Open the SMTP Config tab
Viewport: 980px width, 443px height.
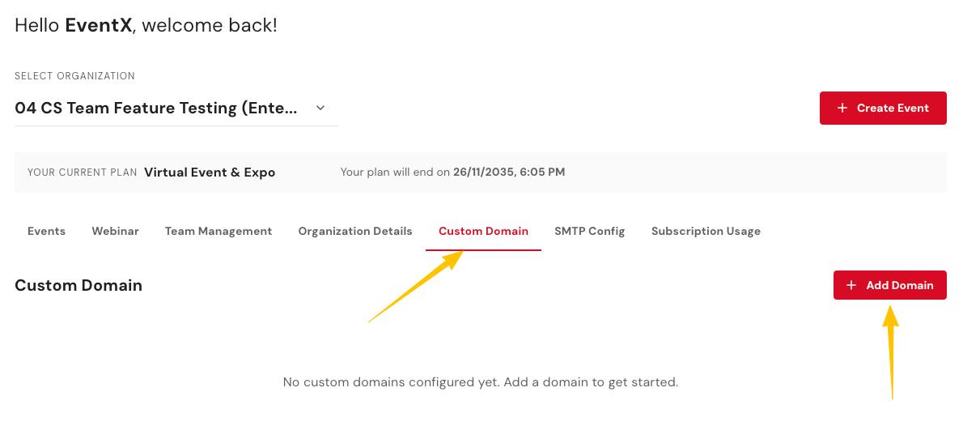point(590,231)
